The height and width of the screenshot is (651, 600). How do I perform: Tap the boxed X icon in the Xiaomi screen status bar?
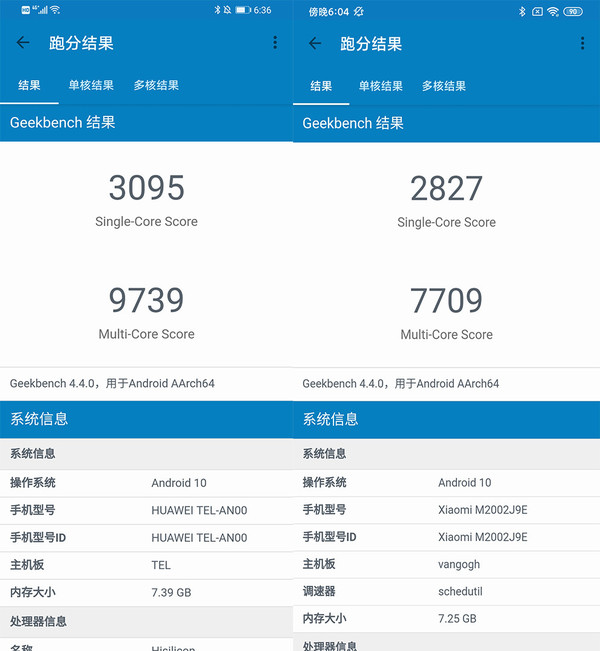click(x=537, y=12)
